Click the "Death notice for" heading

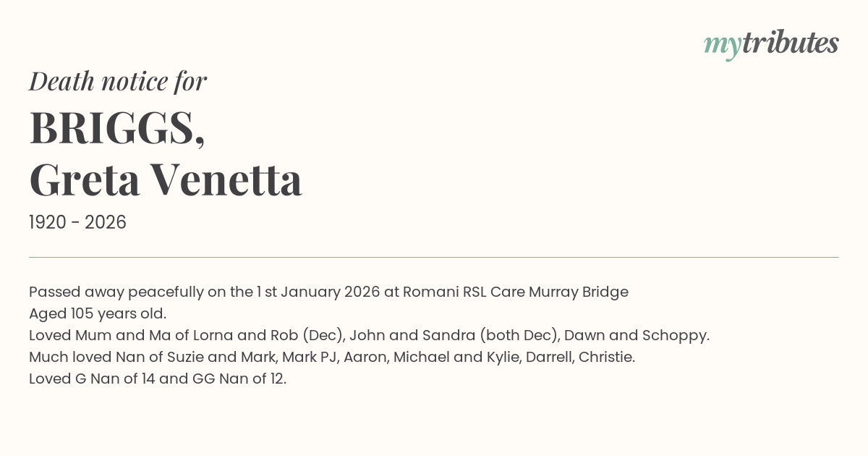(x=118, y=82)
